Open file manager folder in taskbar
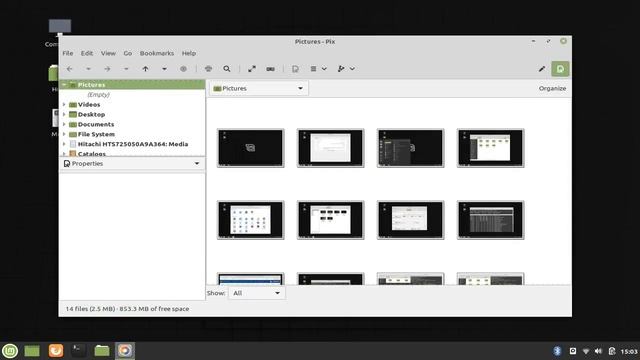 click(x=102, y=351)
